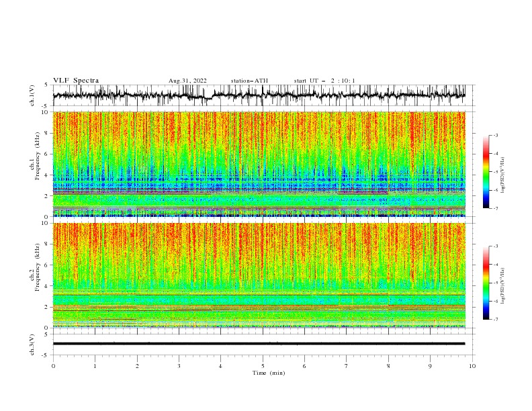Screen dimensions: 532x411
Task: Click time axis tick label "9"
Action: (x=430, y=366)
